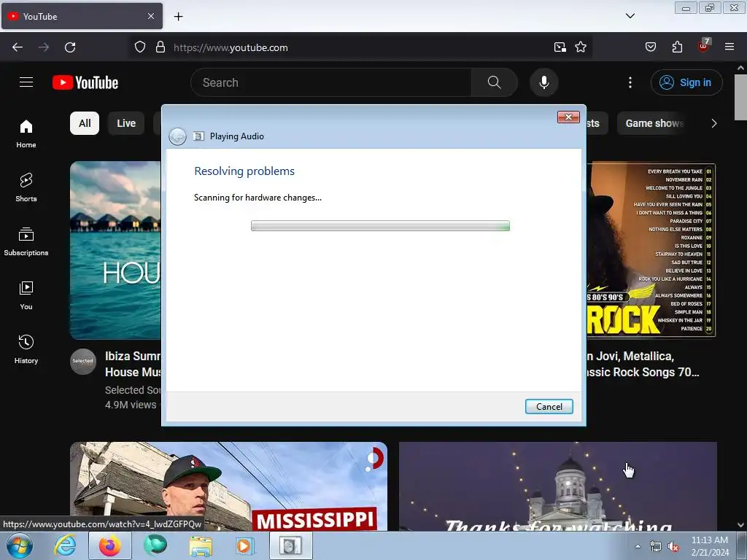
Task: Reload the page
Action: [70, 47]
